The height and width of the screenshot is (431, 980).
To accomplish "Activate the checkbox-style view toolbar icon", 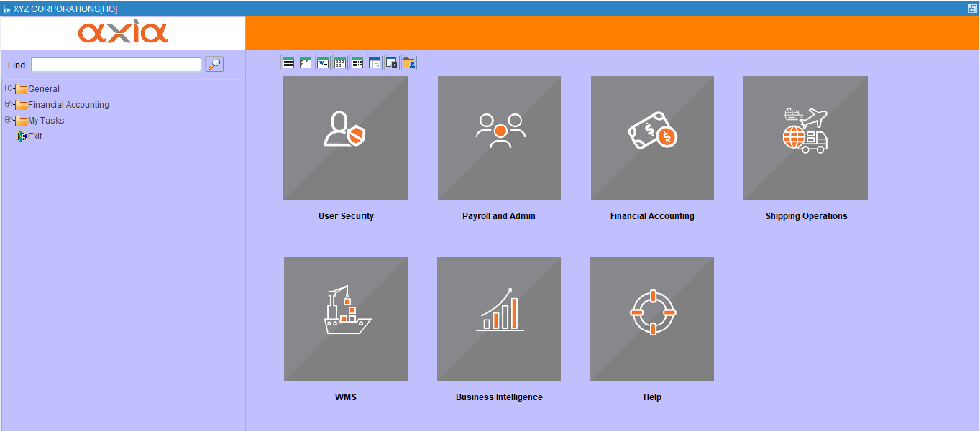I will pyautogui.click(x=322, y=62).
